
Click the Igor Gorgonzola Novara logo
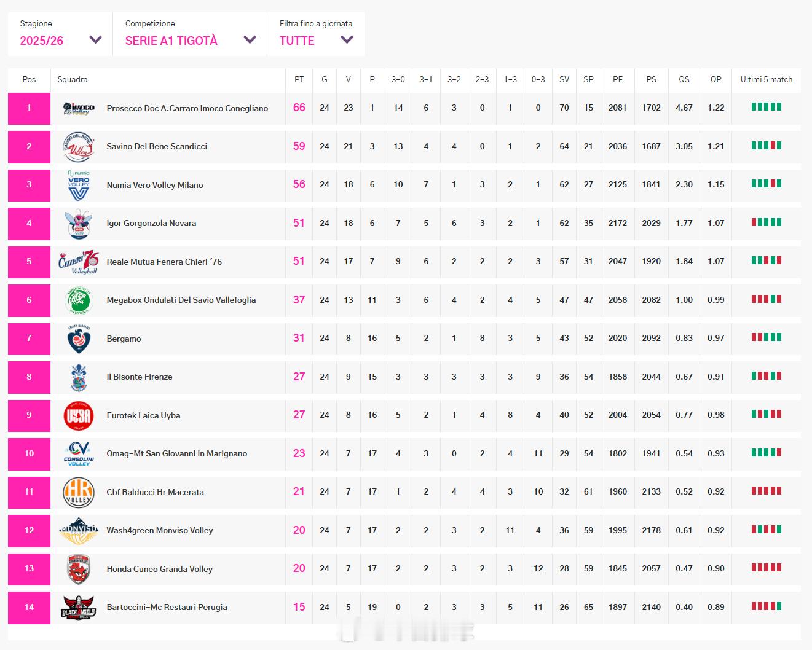(x=79, y=224)
